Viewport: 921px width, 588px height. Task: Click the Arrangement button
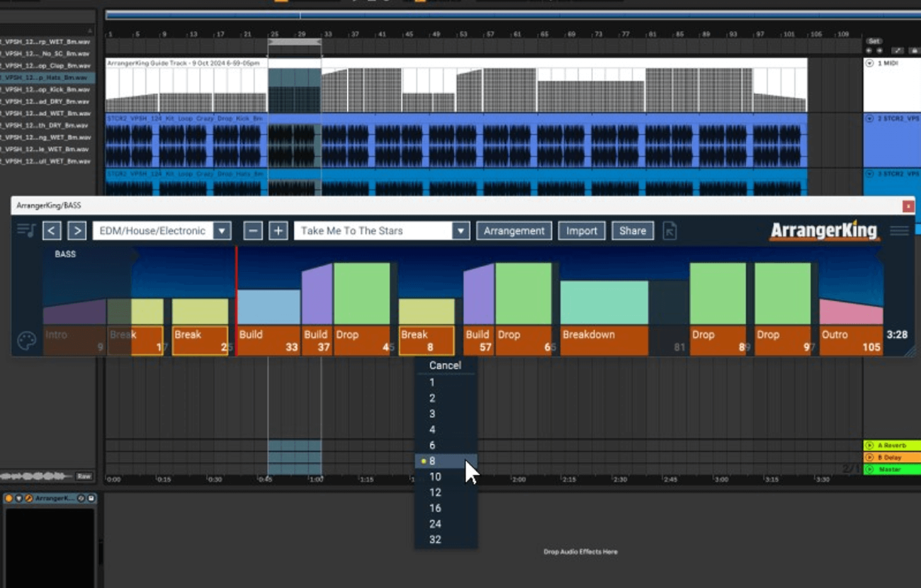tap(514, 231)
